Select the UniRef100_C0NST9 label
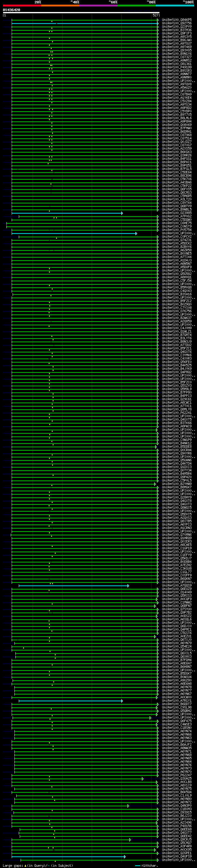Screen dimensions: 197x868 coord(177,226)
